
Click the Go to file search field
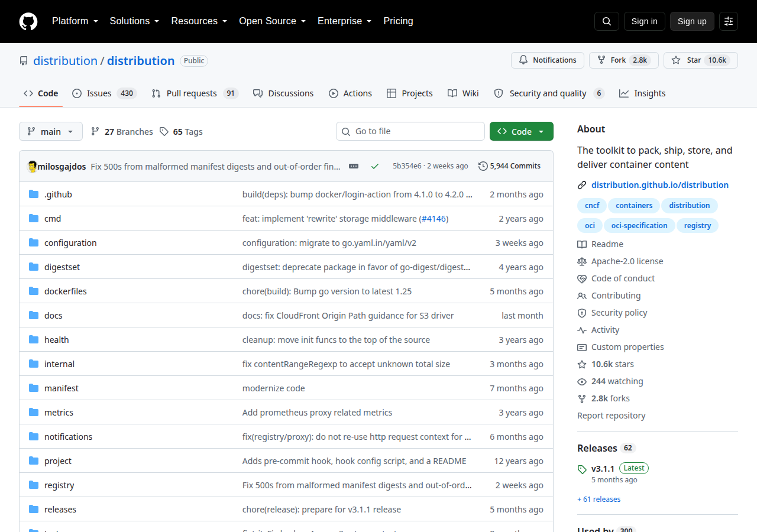[x=410, y=131]
